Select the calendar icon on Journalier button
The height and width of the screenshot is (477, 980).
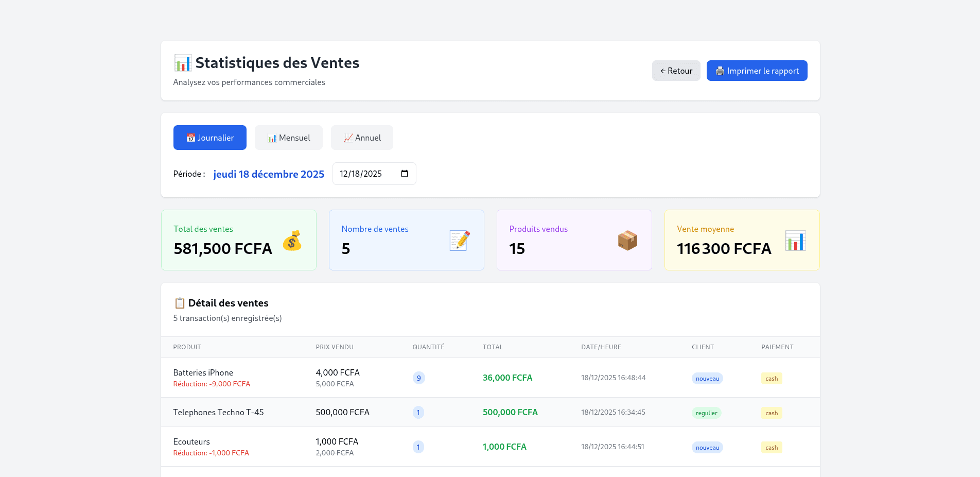tap(190, 138)
